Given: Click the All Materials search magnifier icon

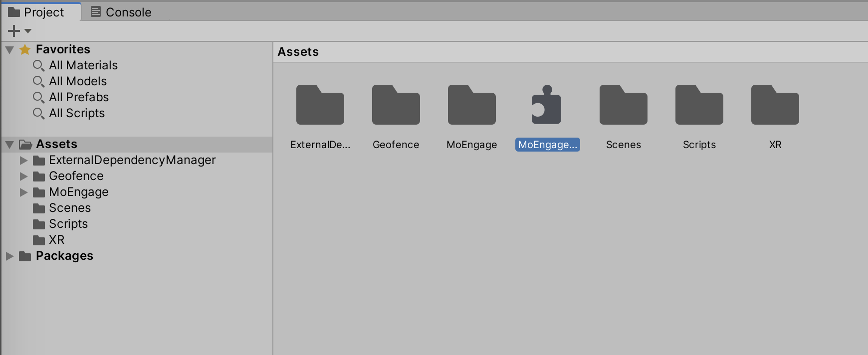Looking at the screenshot, I should (38, 66).
